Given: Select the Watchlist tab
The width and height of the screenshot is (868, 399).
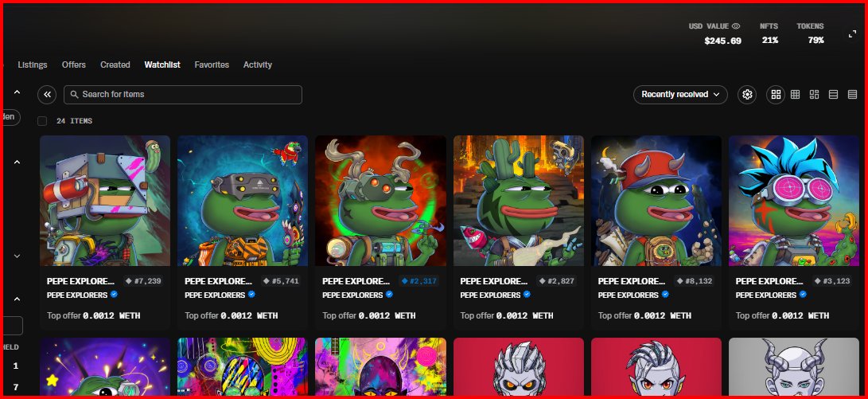Looking at the screenshot, I should pyautogui.click(x=162, y=65).
